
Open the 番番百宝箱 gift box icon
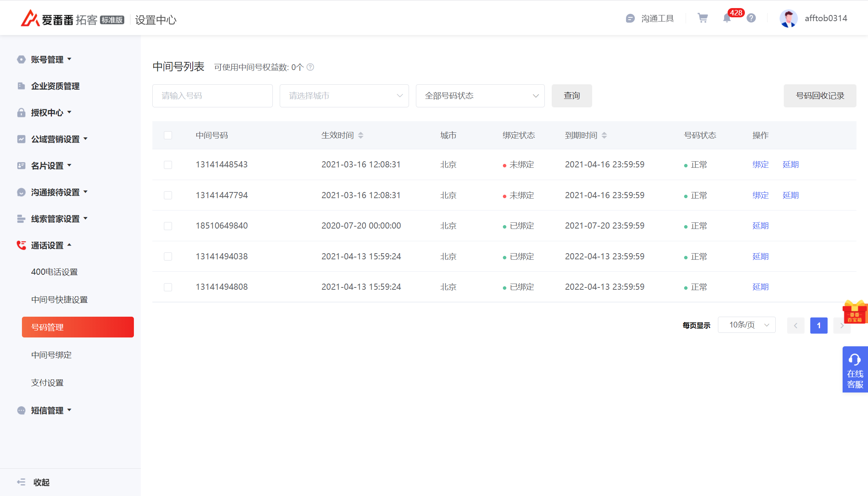855,312
